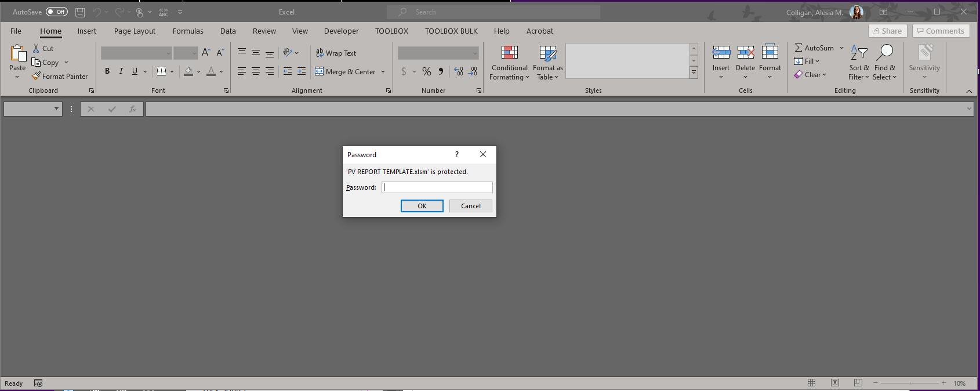Click the Find & Select magnifier icon
Viewport: 980px width, 391px height.
884,53
